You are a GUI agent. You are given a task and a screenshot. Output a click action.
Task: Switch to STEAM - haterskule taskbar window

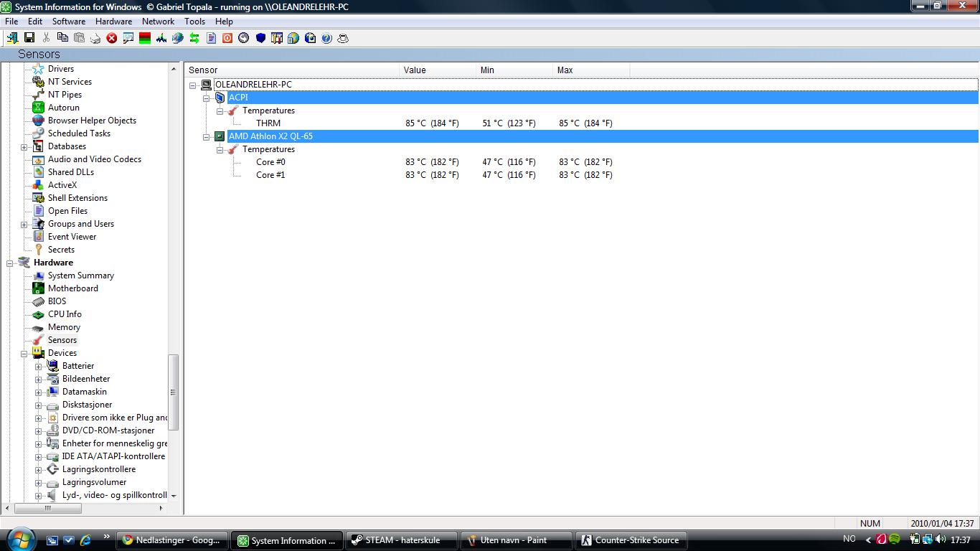[x=400, y=540]
